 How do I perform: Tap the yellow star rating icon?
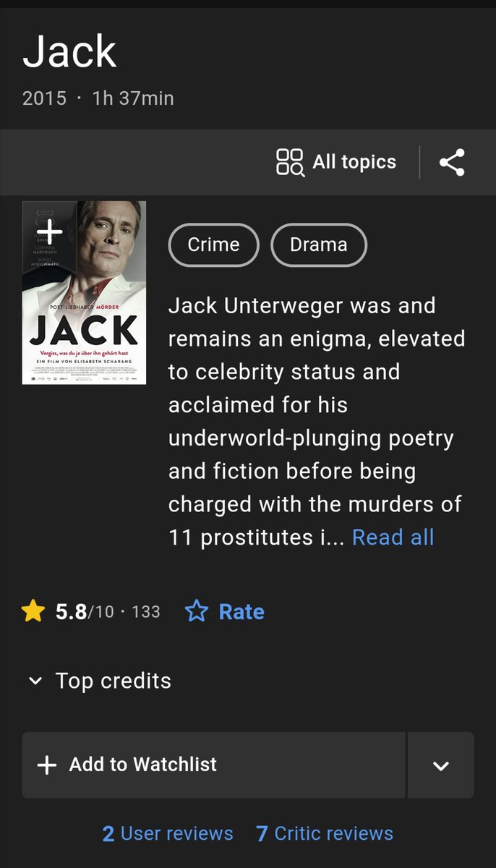33,612
